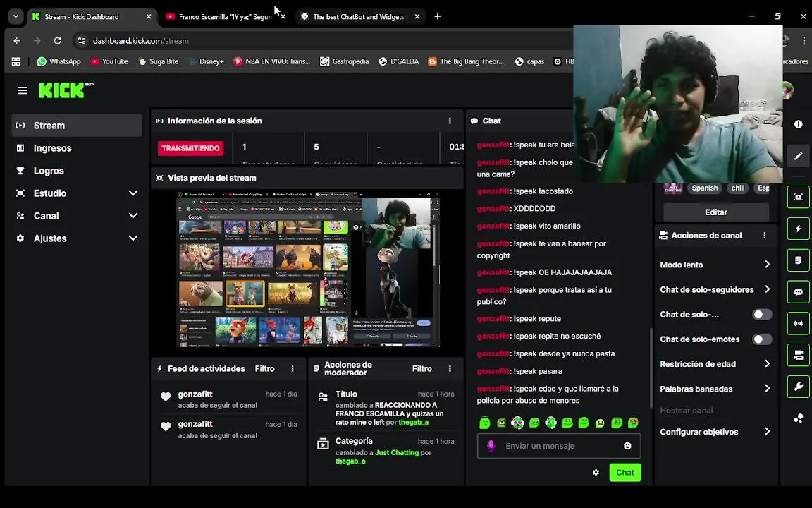Toggle chat bubble icon in right rail

coord(798,292)
